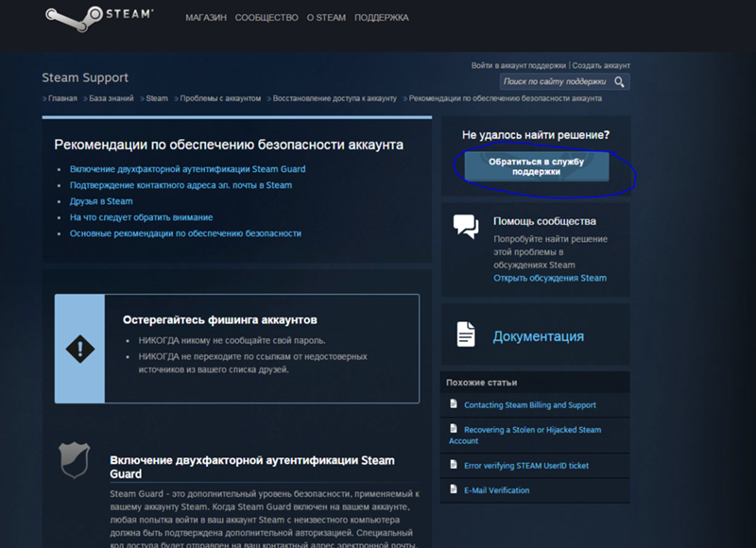This screenshot has width=756, height=548.
Task: Open Error verifying STEAM UserID ticket article
Action: pyautogui.click(x=526, y=466)
